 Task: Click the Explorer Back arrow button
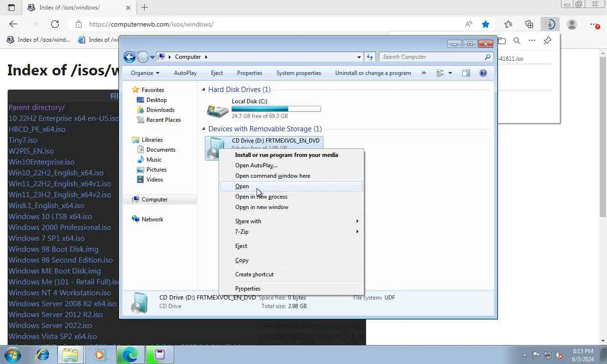coord(129,57)
